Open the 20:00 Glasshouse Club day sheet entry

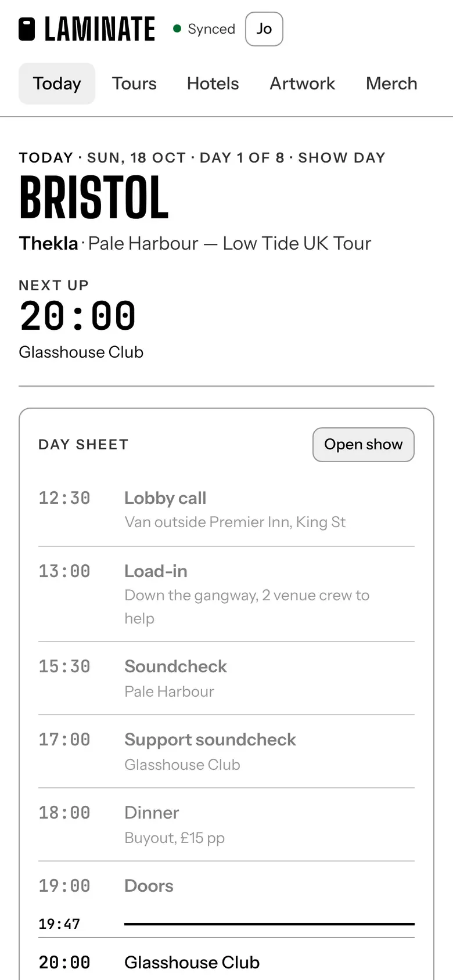coord(227,962)
